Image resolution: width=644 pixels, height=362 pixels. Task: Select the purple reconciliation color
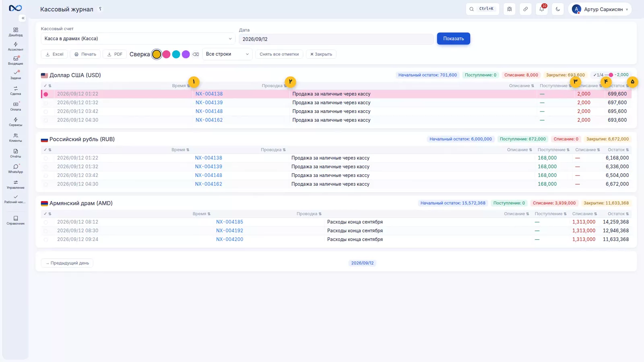186,54
